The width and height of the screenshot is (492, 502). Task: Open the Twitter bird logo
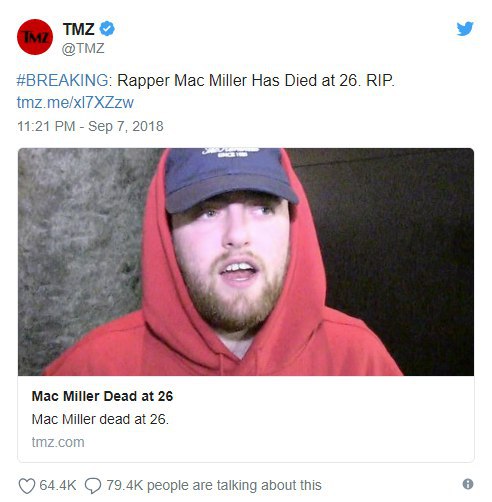tap(465, 29)
